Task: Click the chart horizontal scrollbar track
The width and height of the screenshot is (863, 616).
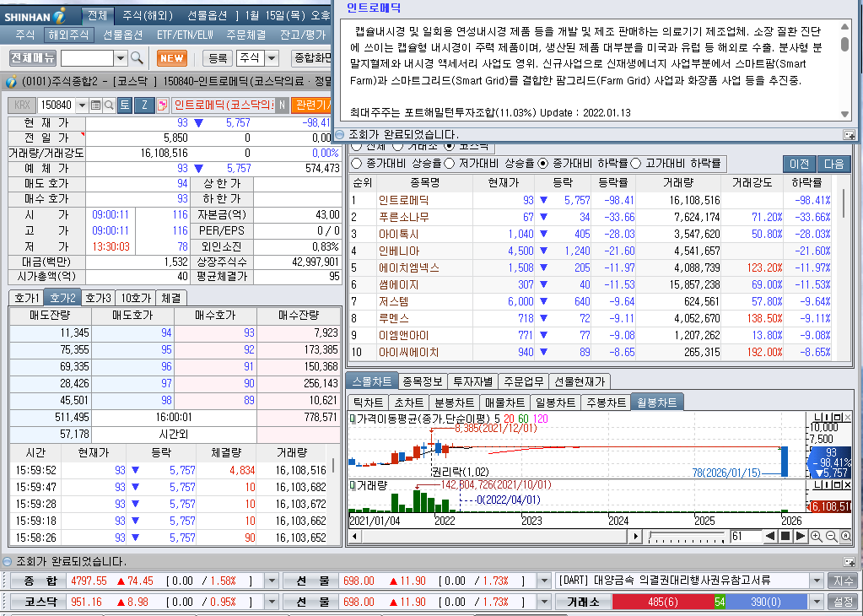Action: (x=495, y=536)
